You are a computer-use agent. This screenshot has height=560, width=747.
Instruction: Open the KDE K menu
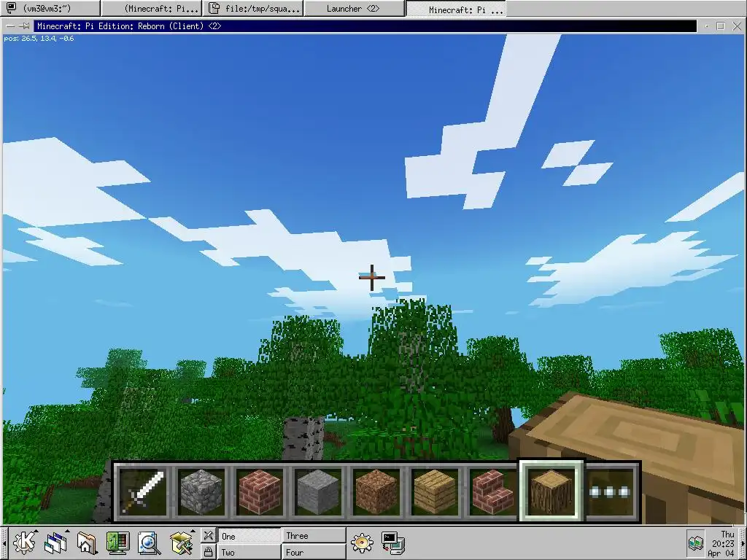24,542
